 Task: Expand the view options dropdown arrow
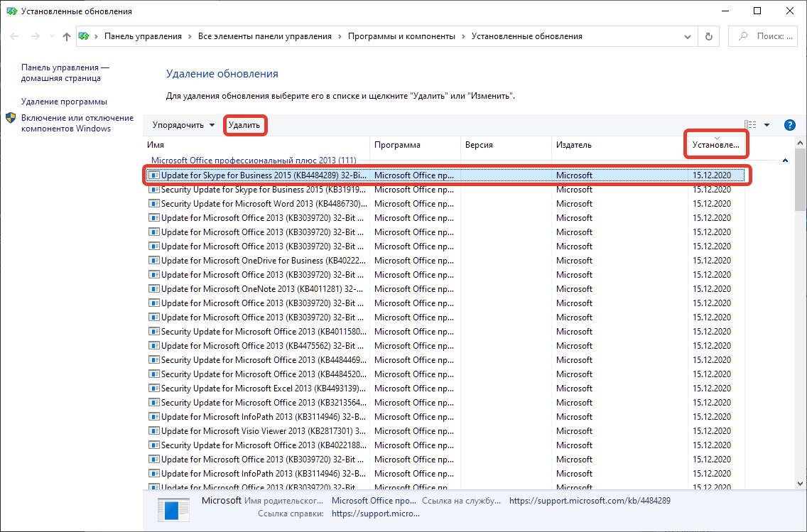coord(767,125)
